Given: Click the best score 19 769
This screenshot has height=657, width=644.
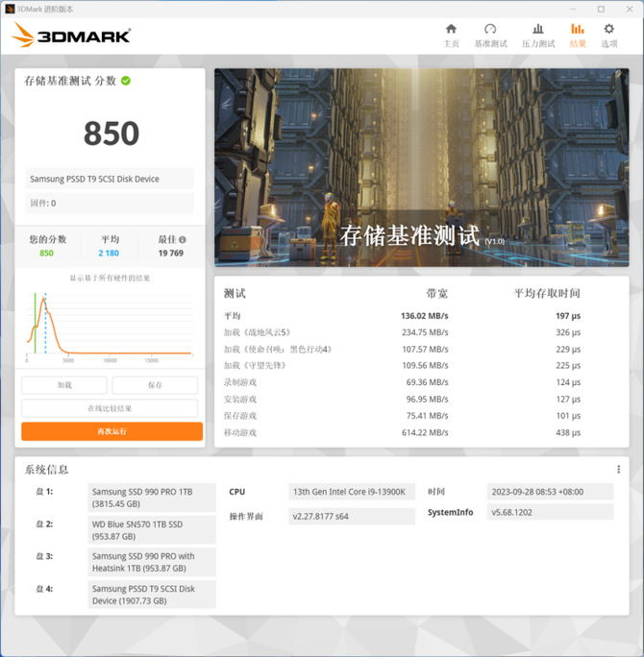Looking at the screenshot, I should [171, 253].
